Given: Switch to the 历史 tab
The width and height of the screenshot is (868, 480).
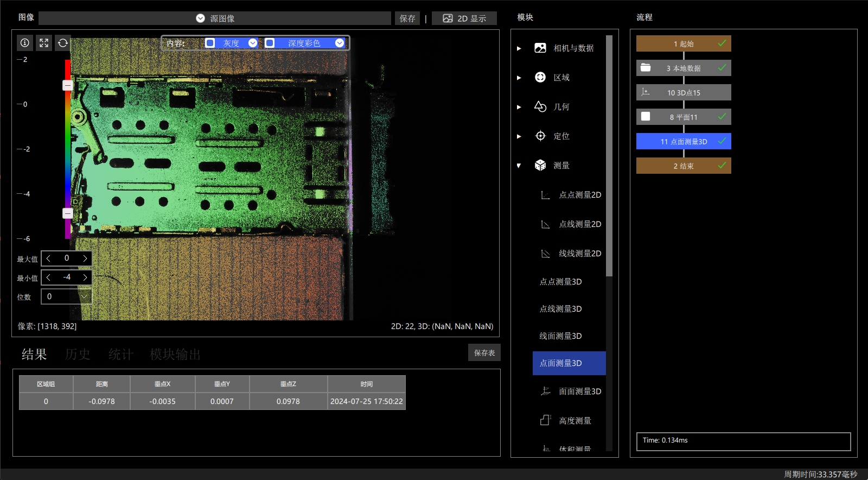Looking at the screenshot, I should [x=78, y=355].
